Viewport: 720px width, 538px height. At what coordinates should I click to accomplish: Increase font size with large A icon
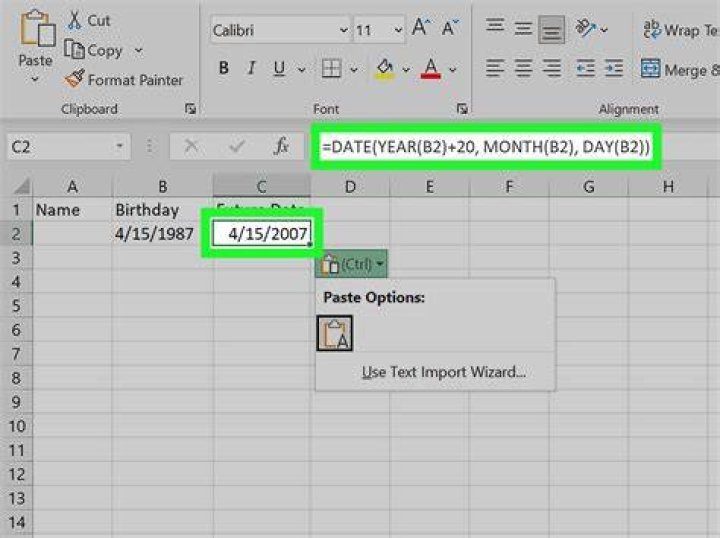[x=421, y=28]
